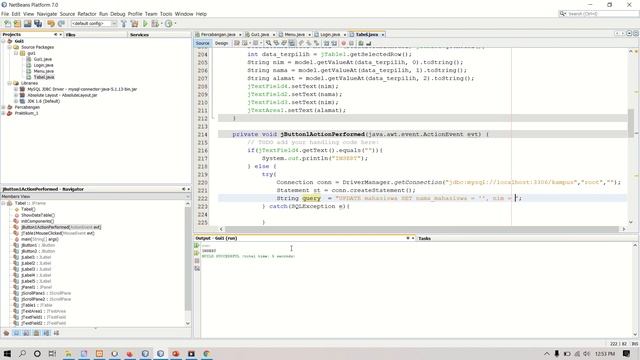Screen dimensions: 640x360
Task: Collapse the Source Packages node
Action: point(10,47)
